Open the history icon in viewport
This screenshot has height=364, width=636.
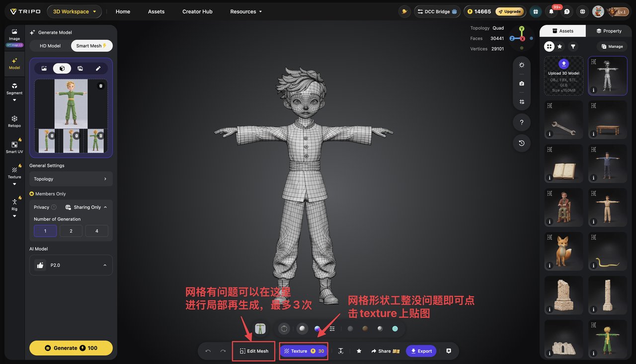(522, 143)
